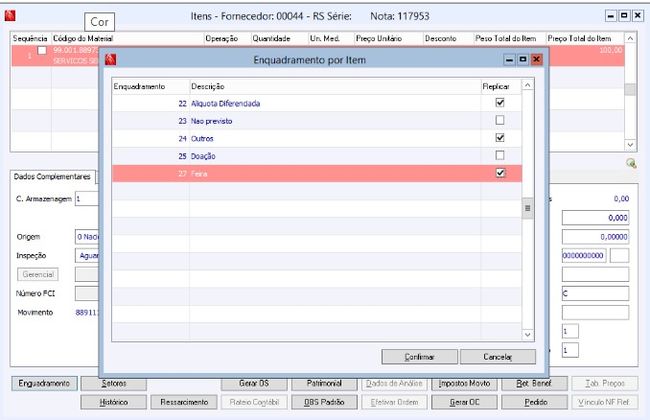Open the Patrimonial button
Screen dimensions: 650x420
[324, 384]
